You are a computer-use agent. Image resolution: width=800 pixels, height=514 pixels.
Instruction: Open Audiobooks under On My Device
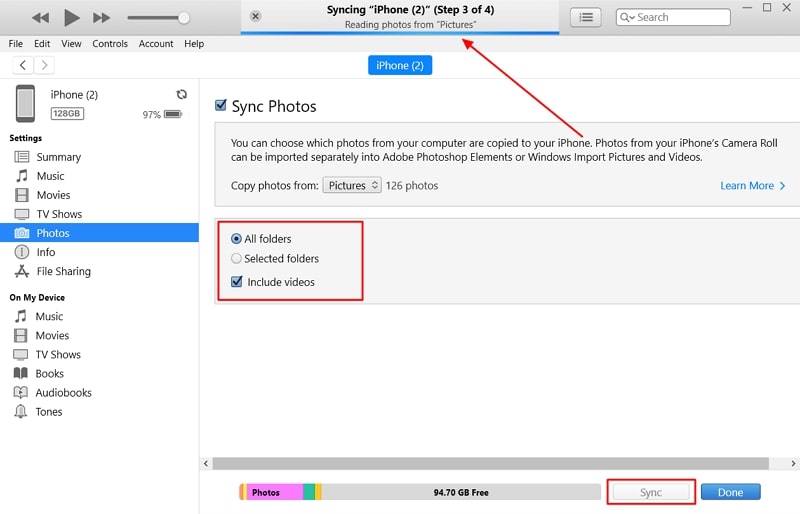tap(63, 393)
